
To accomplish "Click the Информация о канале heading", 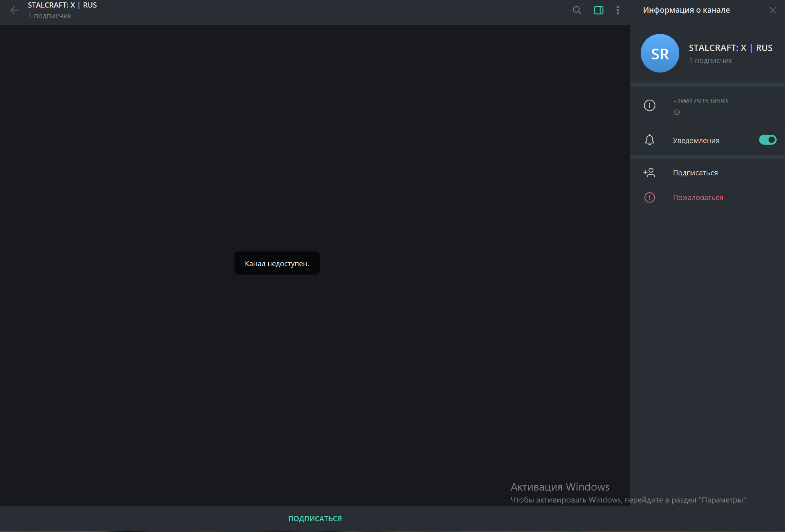I will tap(686, 10).
